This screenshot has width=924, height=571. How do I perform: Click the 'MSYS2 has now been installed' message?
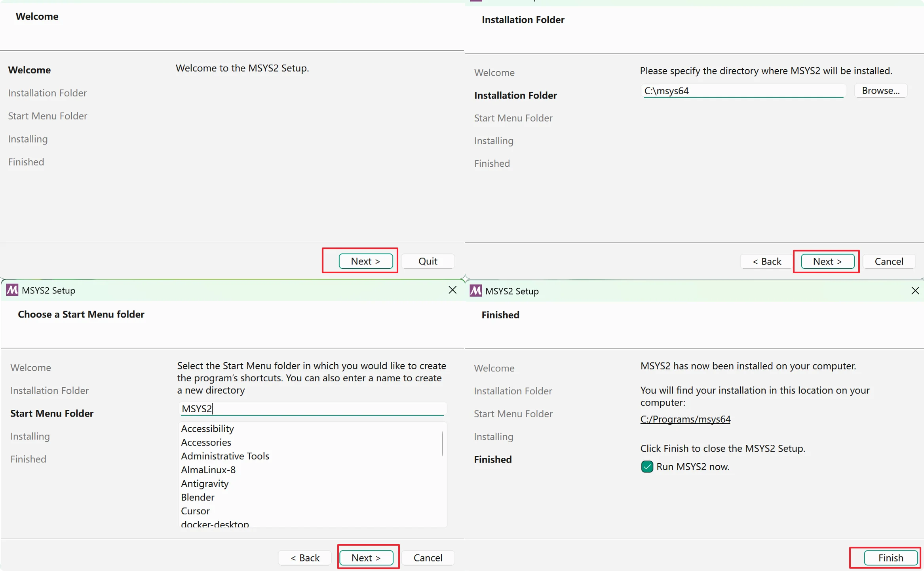coord(748,366)
